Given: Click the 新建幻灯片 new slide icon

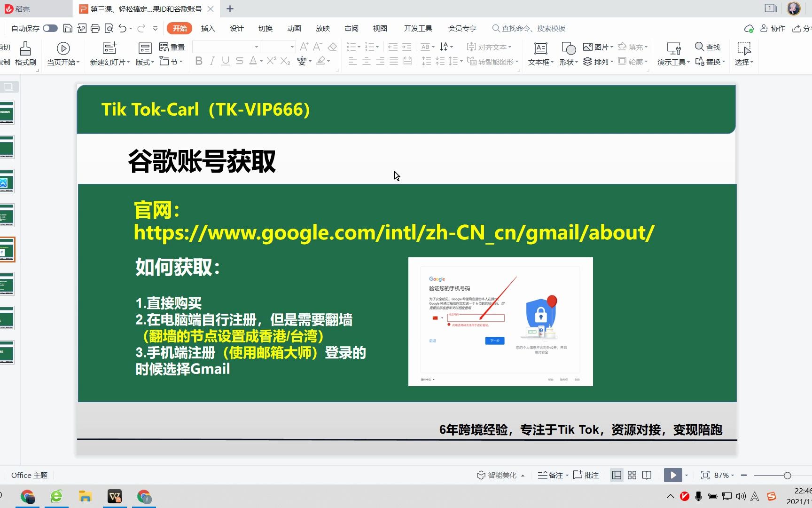Looking at the screenshot, I should pos(109,48).
